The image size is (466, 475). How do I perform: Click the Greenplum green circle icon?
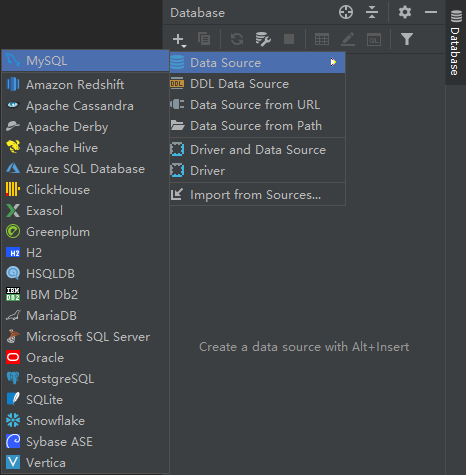pos(13,231)
